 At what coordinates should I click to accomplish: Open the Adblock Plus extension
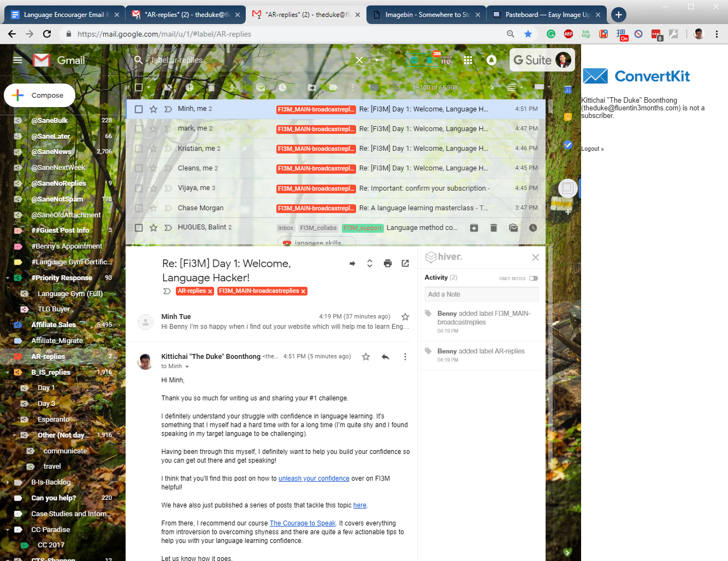click(569, 34)
